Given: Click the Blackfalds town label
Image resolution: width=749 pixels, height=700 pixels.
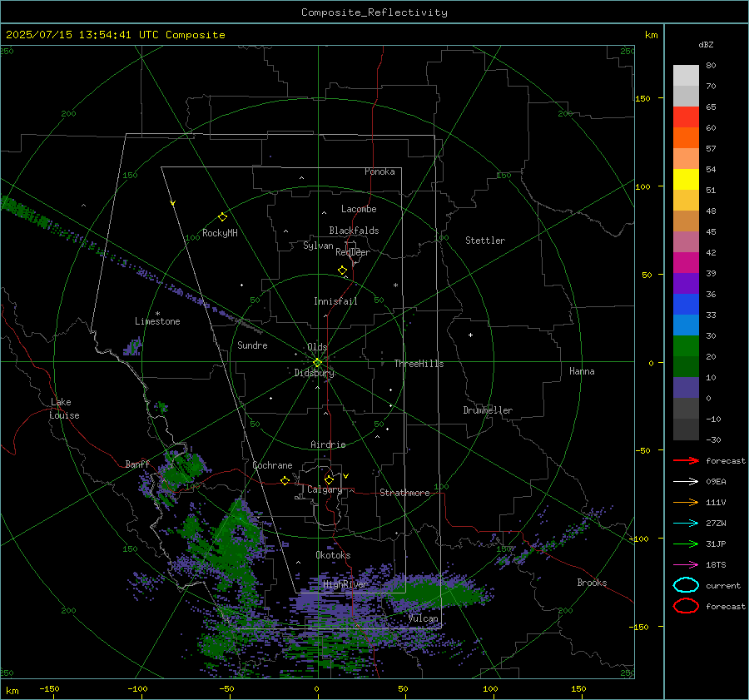Looking at the screenshot, I should 354,231.
